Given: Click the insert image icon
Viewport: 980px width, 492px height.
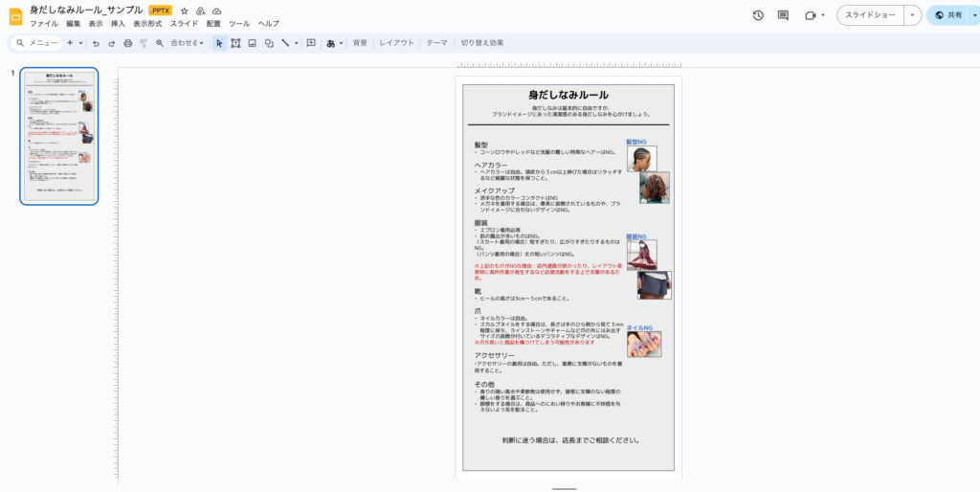Looking at the screenshot, I should 252,43.
